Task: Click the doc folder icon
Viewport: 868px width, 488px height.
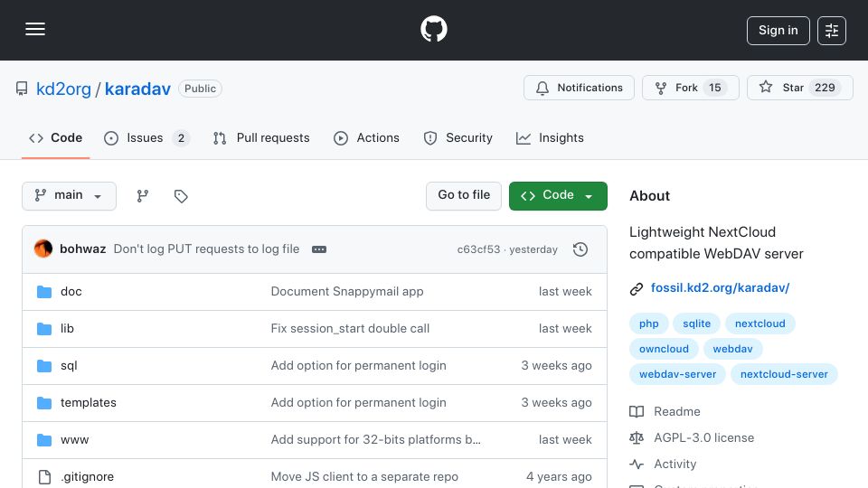Action: [44, 292]
